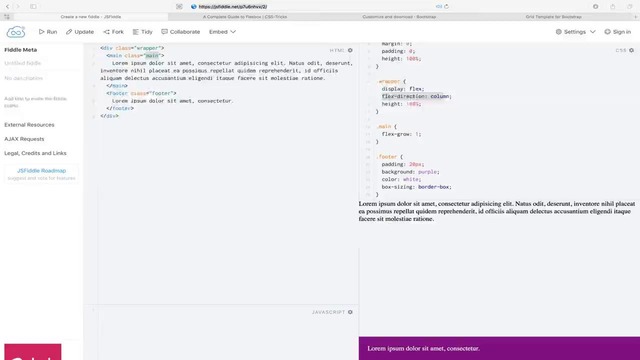Expand the Embed dropdown
The height and width of the screenshot is (360, 640).
[x=222, y=32]
